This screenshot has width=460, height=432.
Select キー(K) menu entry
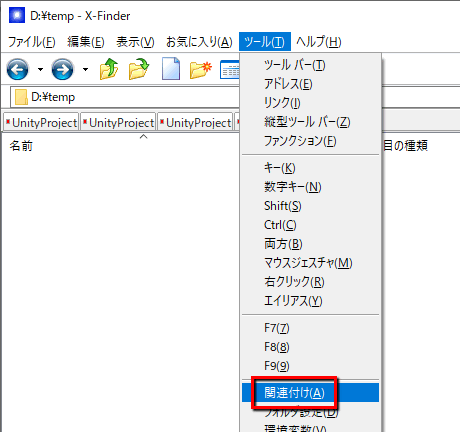tap(310, 168)
